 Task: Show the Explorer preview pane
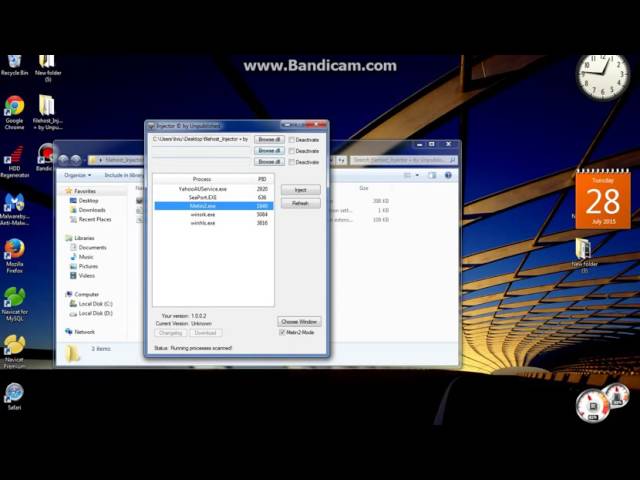[x=432, y=175]
